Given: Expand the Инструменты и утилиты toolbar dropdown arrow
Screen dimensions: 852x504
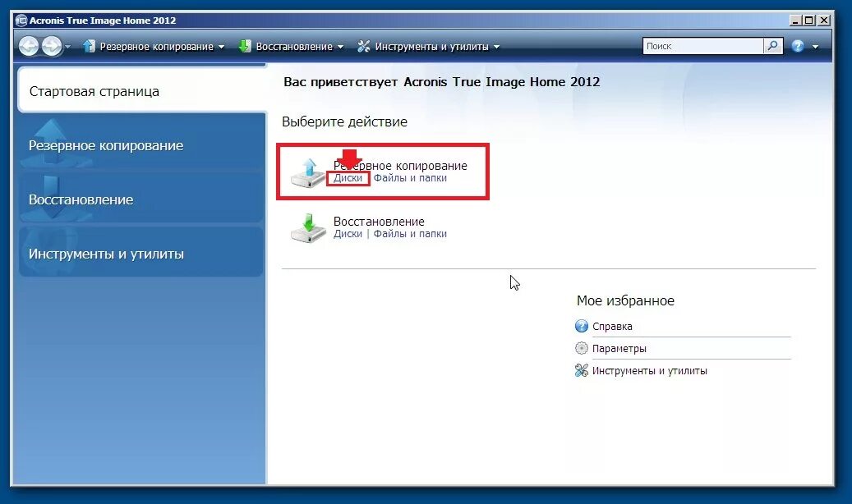Looking at the screenshot, I should tap(496, 48).
